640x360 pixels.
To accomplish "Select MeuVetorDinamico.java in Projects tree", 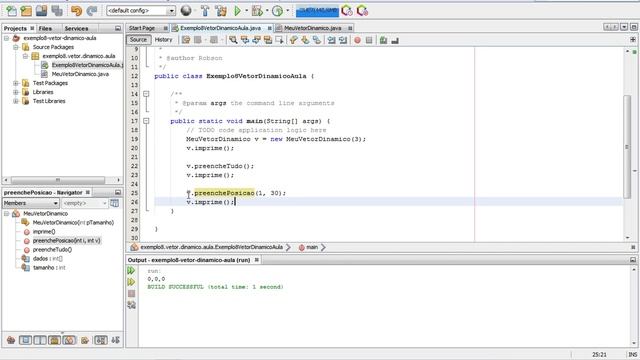I will (x=80, y=74).
